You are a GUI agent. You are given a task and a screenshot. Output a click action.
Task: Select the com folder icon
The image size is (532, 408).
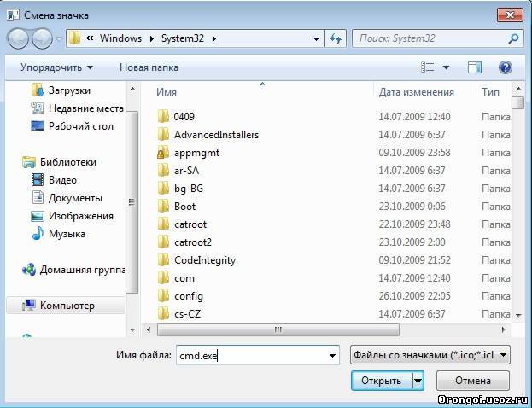click(163, 278)
